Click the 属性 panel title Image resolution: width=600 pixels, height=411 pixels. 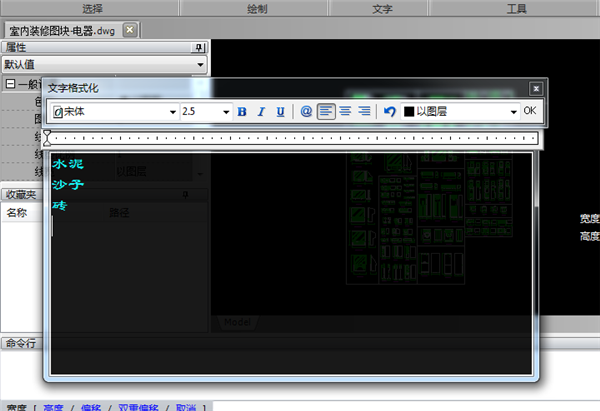(16, 47)
